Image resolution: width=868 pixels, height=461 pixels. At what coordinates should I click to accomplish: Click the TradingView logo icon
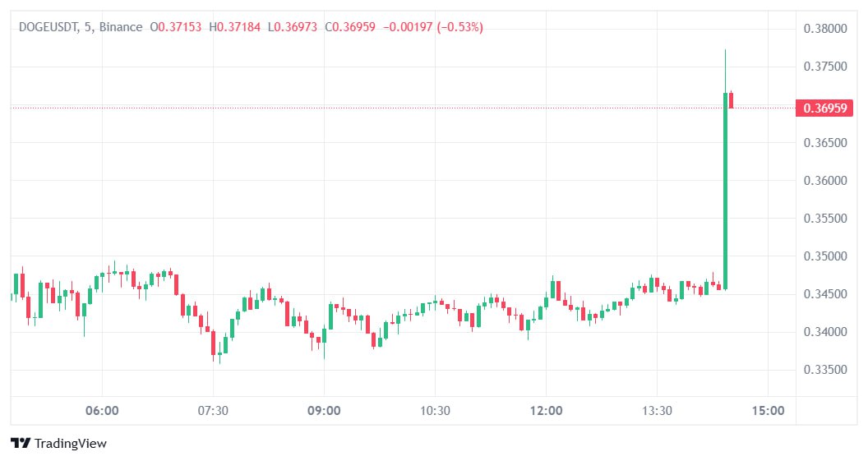pos(21,443)
